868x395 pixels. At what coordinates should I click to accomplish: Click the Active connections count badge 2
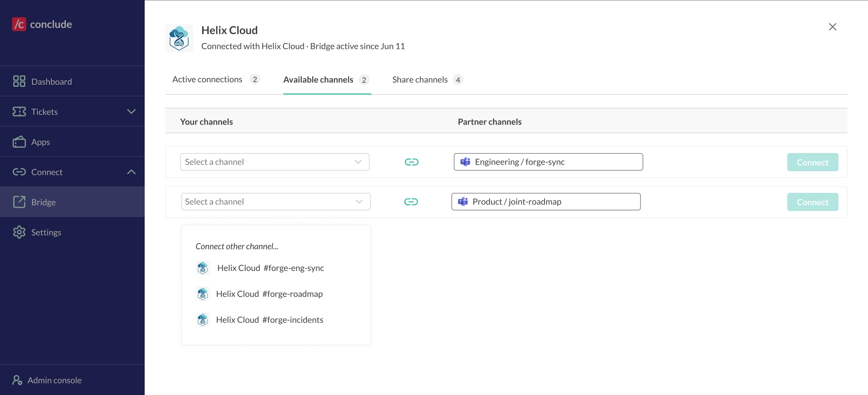tap(254, 79)
